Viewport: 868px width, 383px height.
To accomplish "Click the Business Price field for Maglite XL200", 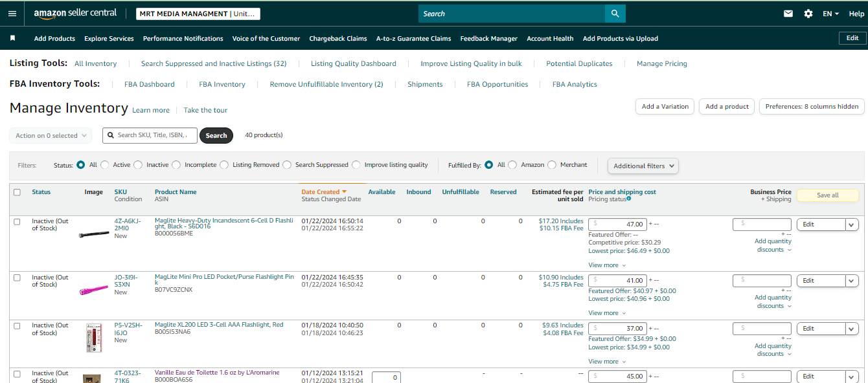I will click(x=762, y=329).
